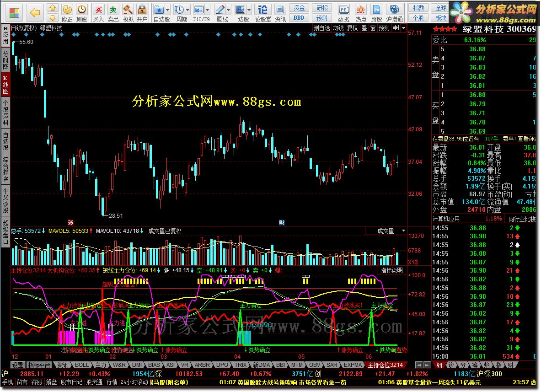This screenshot has height=392, width=541.
Task: Open 股市日记 in the bottom status bar
Action: pyautogui.click(x=71, y=382)
